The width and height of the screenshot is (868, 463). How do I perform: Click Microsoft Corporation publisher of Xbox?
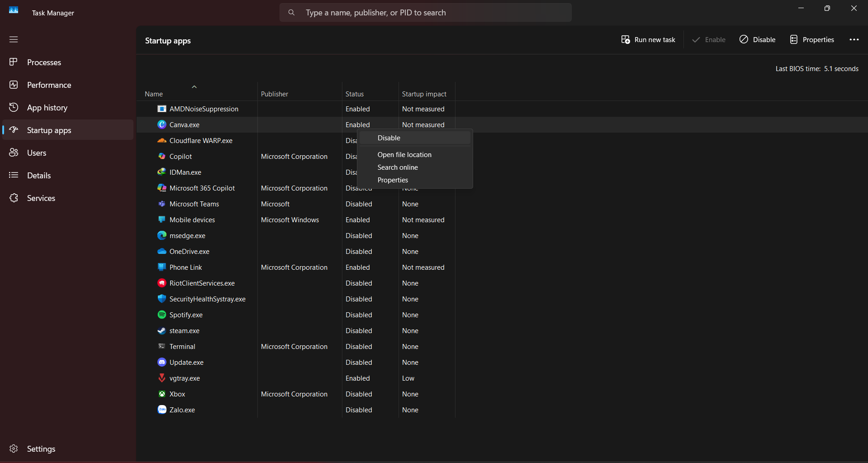294,394
